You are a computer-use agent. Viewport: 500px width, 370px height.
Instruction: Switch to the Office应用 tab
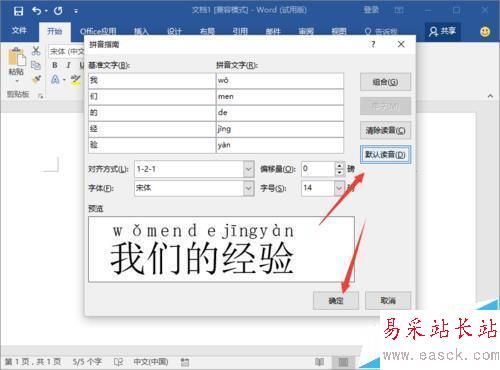pos(98,32)
